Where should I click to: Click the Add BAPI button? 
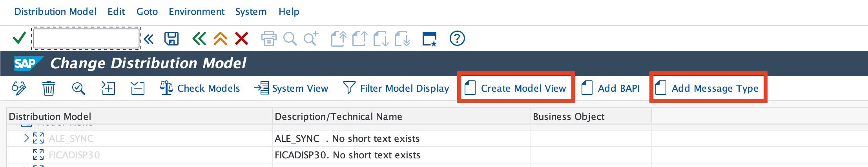pyautogui.click(x=611, y=88)
